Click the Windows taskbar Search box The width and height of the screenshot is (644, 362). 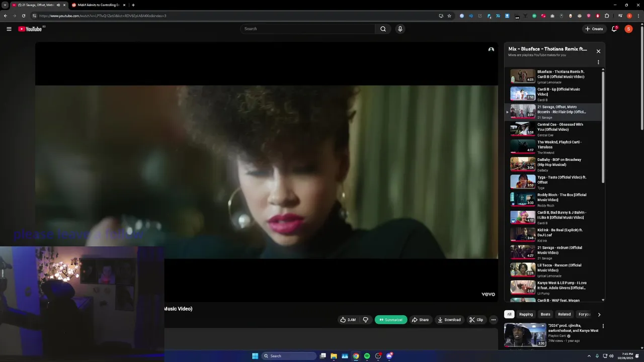tap(289, 356)
